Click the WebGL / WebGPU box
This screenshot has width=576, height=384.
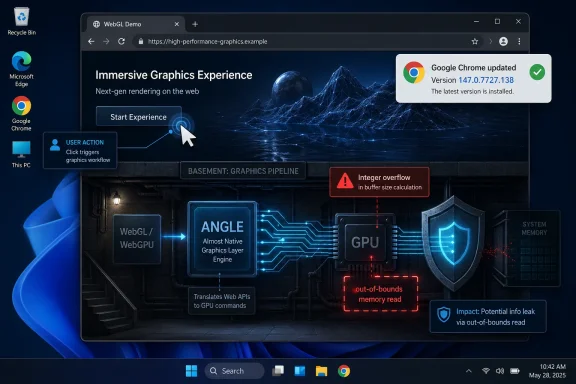pos(137,238)
